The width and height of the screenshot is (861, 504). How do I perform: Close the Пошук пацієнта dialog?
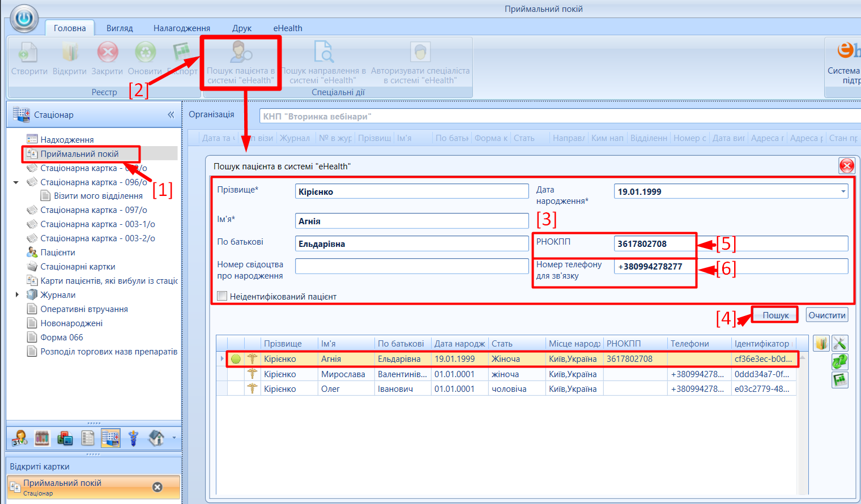point(847,165)
